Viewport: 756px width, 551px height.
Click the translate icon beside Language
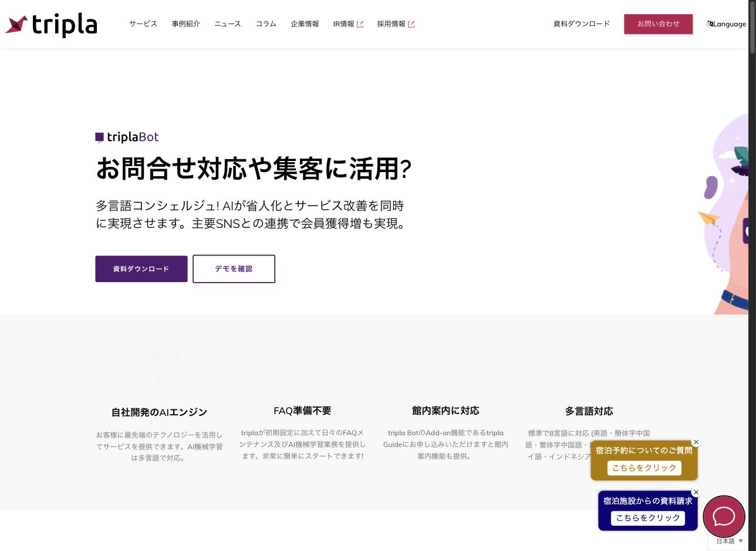(710, 24)
